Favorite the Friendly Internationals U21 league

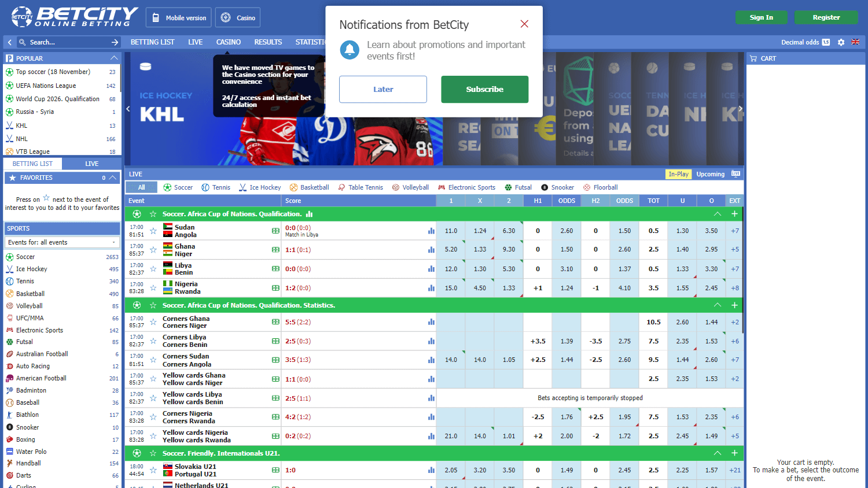point(153,453)
